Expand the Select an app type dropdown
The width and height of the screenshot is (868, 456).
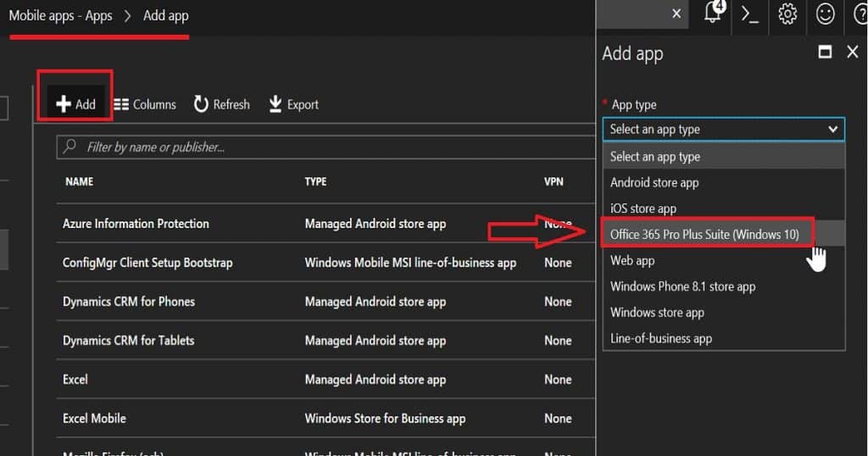coord(724,130)
